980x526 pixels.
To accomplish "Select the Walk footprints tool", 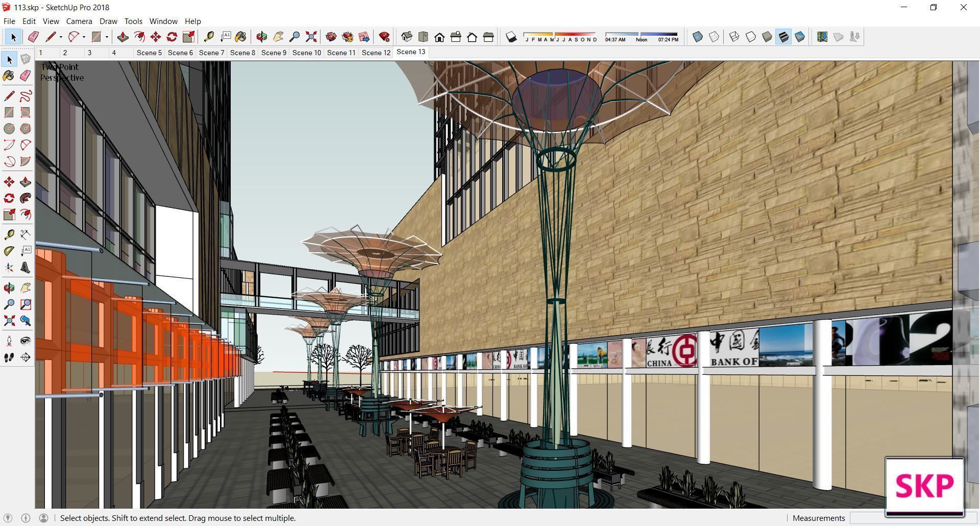I will [x=9, y=357].
